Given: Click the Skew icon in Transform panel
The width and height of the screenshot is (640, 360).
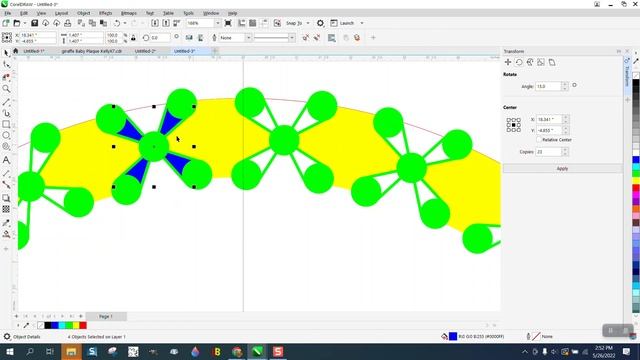Looking at the screenshot, I should point(552,62).
